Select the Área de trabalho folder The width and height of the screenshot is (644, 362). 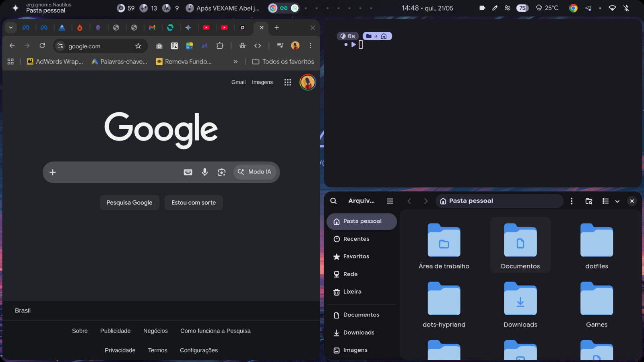point(444,245)
